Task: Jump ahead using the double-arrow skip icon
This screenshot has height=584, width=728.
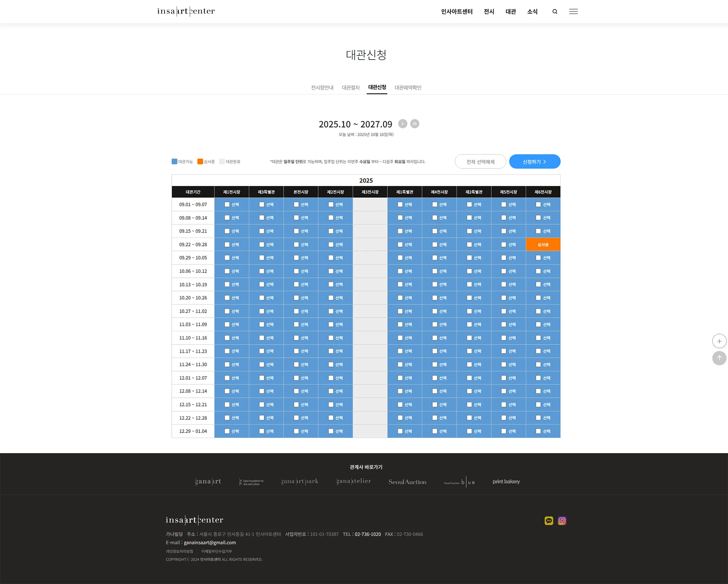Action: point(414,124)
